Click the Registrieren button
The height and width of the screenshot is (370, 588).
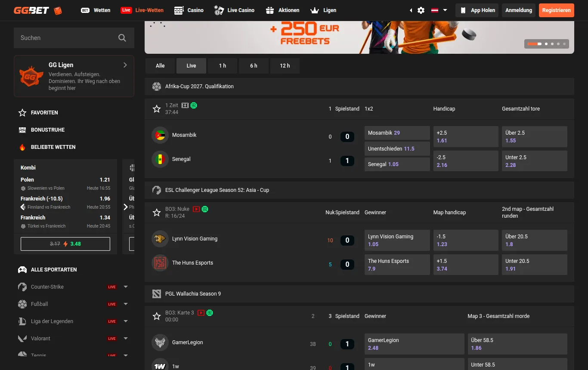pos(557,10)
